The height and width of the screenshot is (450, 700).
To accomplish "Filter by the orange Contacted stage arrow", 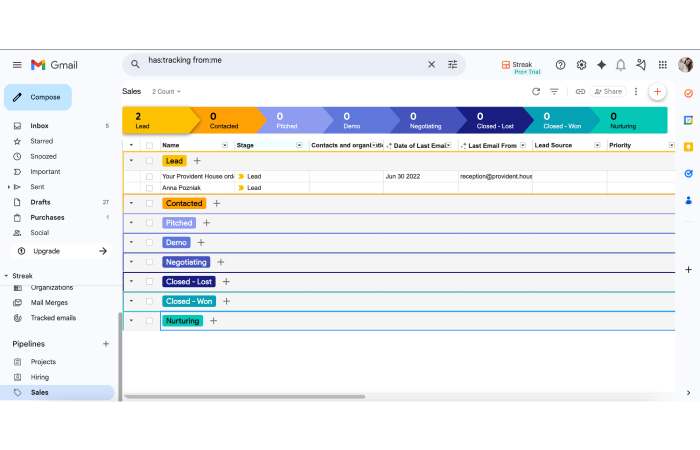I will (x=229, y=120).
